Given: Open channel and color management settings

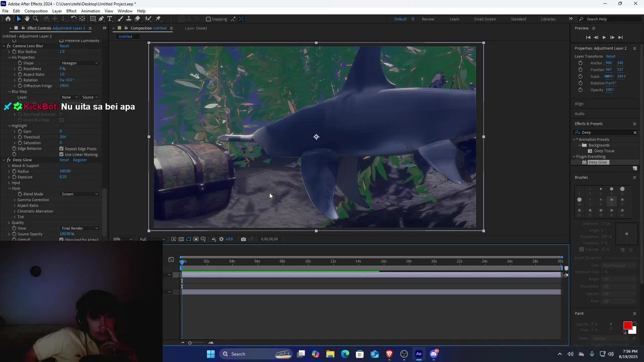Looking at the screenshot, I should click(214, 239).
